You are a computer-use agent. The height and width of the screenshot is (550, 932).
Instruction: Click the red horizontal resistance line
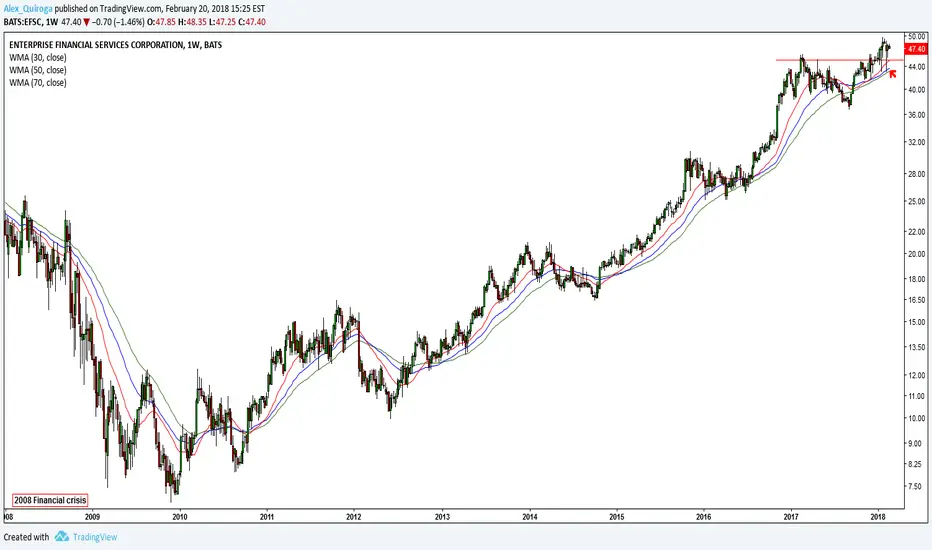[x=839, y=60]
